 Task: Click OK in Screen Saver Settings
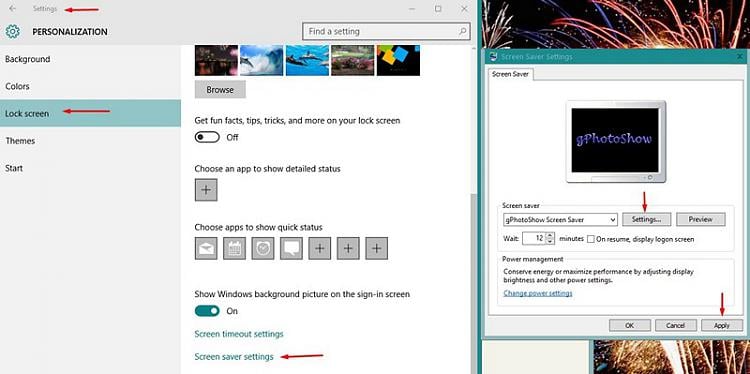(x=629, y=325)
